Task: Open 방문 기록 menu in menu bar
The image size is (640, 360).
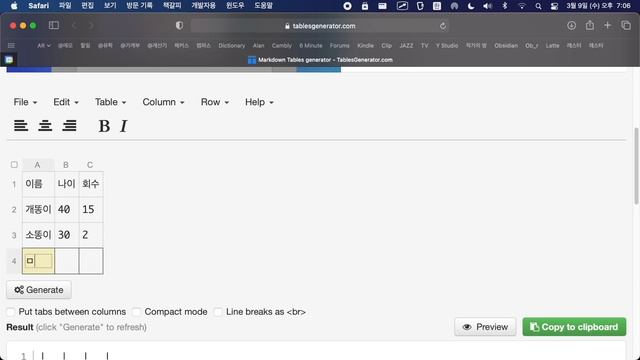Action: click(x=139, y=6)
